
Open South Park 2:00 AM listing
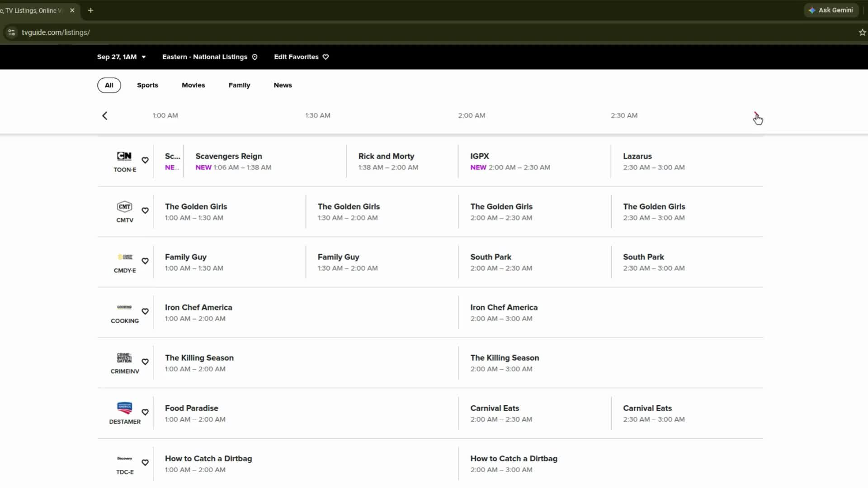point(535,262)
